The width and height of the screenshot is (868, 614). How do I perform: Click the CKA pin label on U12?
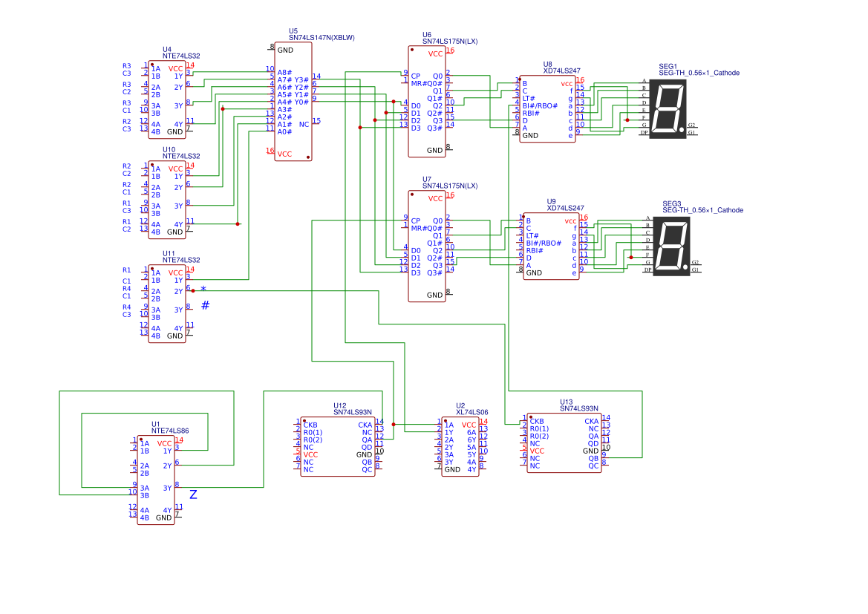[x=365, y=425]
